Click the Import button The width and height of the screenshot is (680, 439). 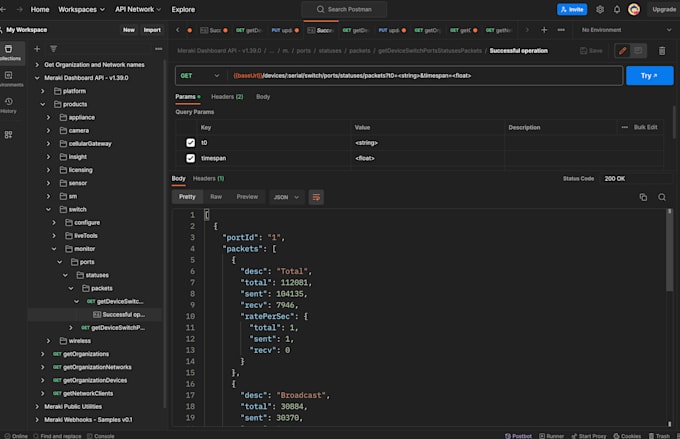click(x=152, y=30)
